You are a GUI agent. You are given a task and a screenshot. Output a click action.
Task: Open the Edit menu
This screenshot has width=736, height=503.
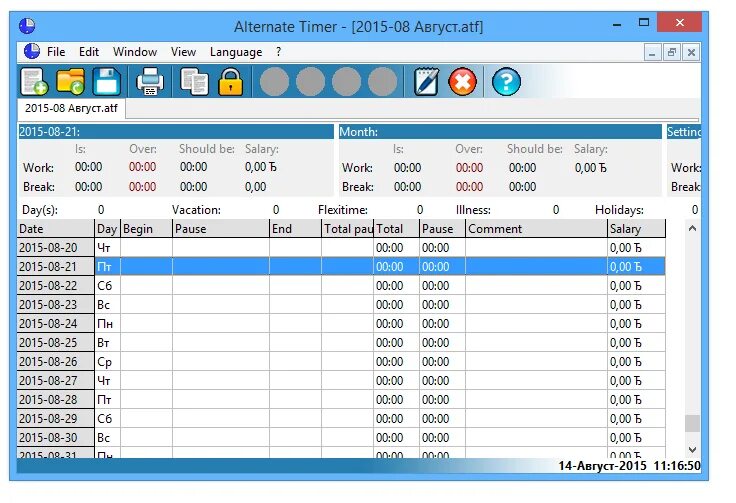(x=89, y=52)
